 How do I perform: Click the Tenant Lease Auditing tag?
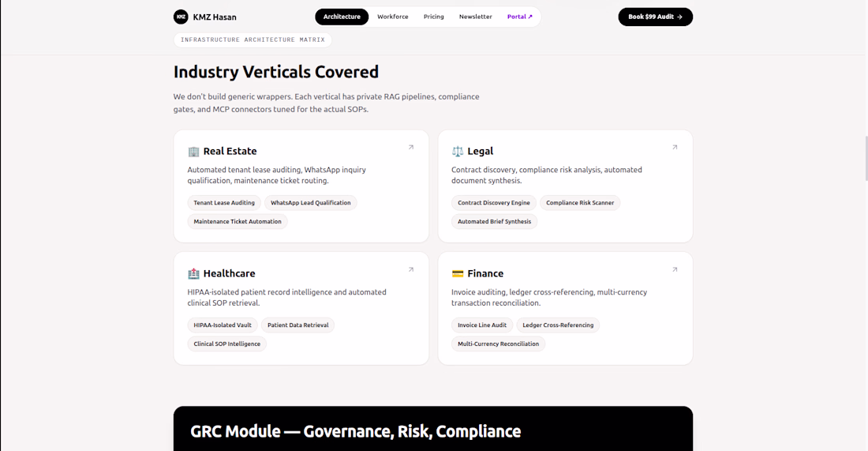click(x=224, y=203)
